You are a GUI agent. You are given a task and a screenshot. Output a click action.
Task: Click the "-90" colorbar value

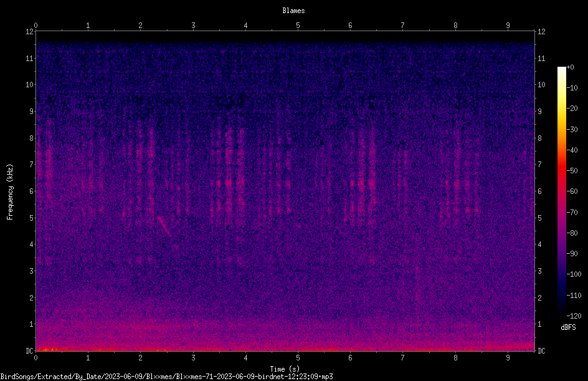click(x=572, y=254)
